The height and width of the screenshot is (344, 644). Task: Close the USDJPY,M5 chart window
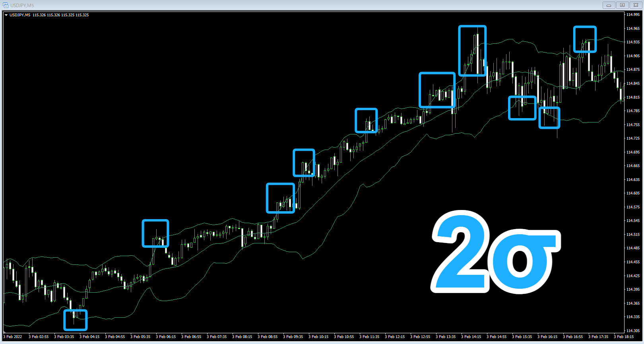click(636, 5)
